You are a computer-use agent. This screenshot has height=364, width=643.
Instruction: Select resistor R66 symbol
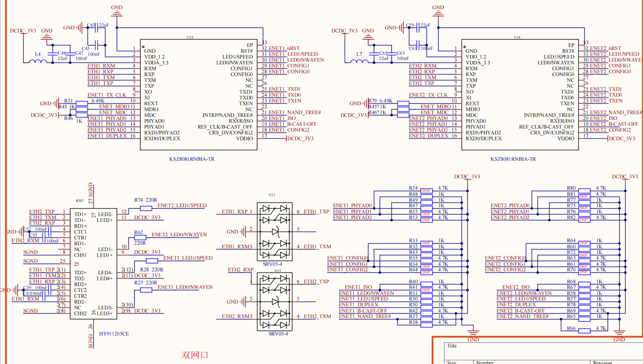[584, 331]
